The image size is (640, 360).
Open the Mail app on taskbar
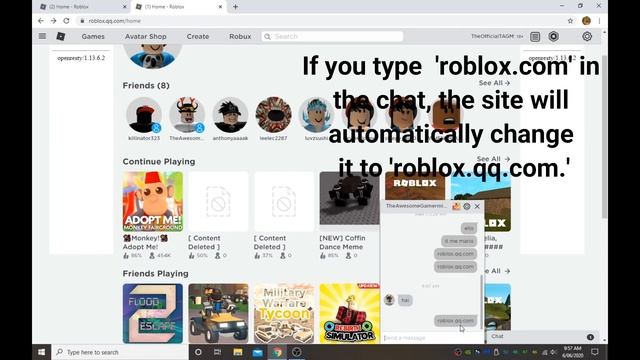[x=258, y=352]
